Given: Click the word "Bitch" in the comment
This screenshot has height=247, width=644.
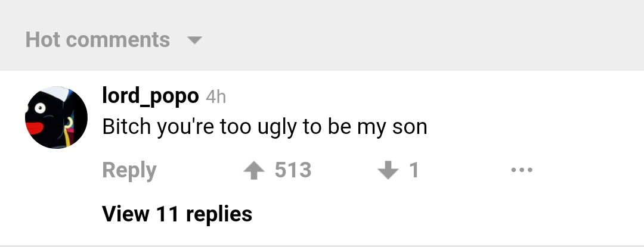Looking at the screenshot, I should (x=126, y=127).
